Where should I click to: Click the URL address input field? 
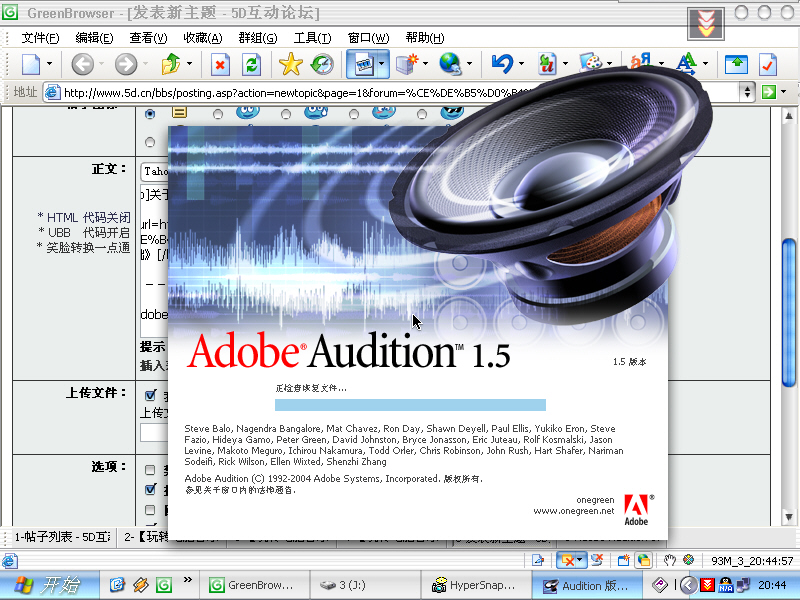(393, 92)
